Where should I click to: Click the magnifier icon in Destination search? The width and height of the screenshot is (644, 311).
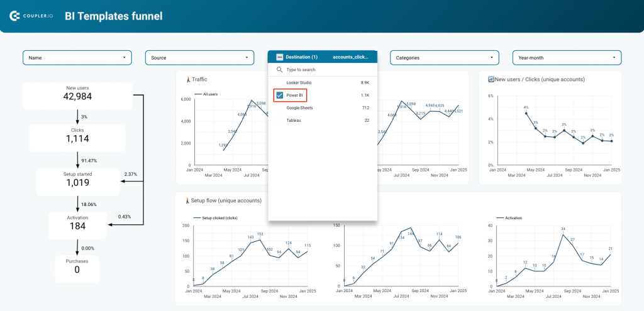pos(279,70)
